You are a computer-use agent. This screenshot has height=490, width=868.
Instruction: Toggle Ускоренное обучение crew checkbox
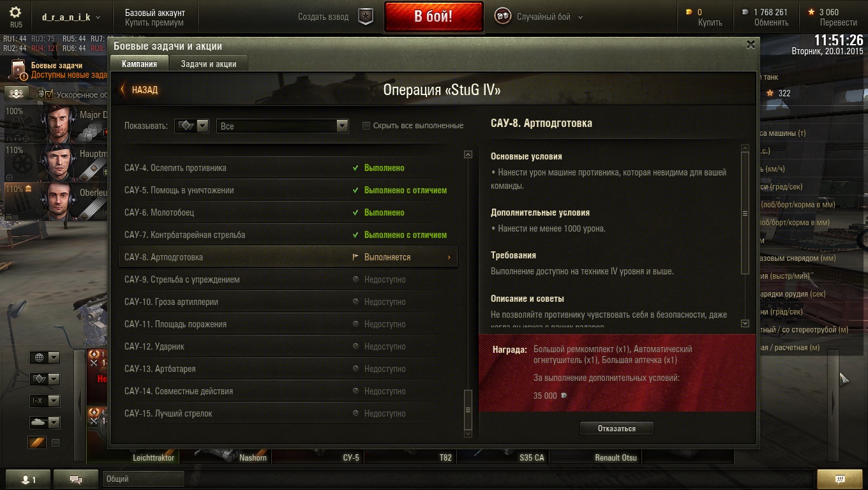tap(49, 94)
